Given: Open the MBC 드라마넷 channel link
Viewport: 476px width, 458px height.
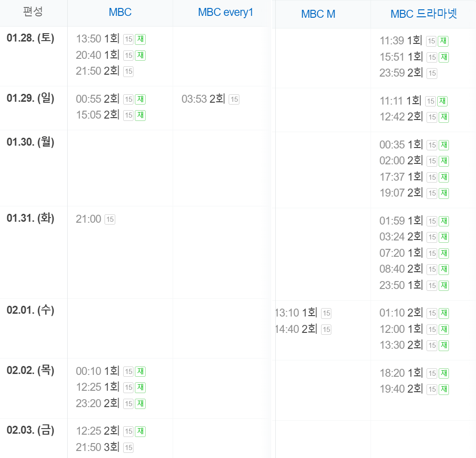Looking at the screenshot, I should [x=423, y=14].
